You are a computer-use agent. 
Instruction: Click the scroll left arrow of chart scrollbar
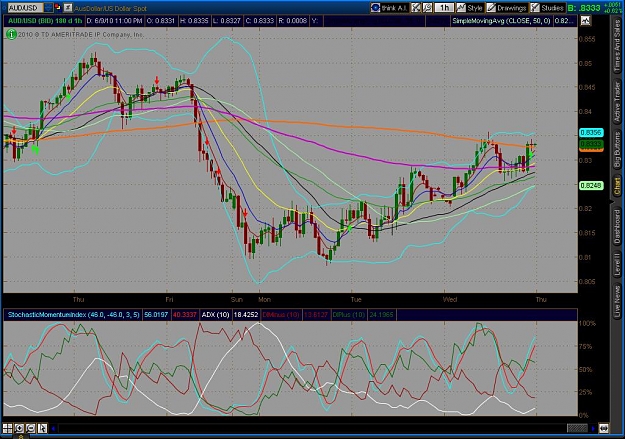pyautogui.click(x=53, y=428)
